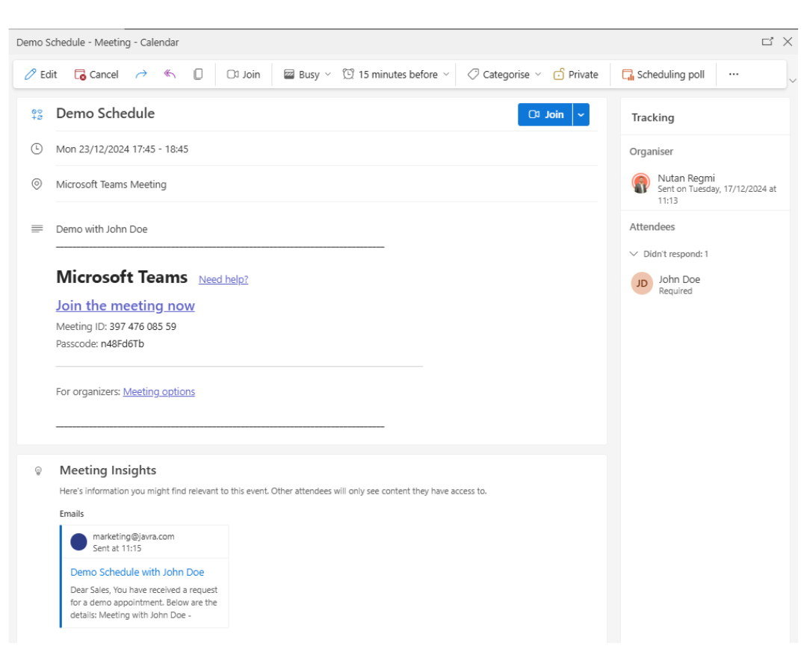Open the Meeting options link
The width and height of the screenshot is (807, 672).
[159, 392]
